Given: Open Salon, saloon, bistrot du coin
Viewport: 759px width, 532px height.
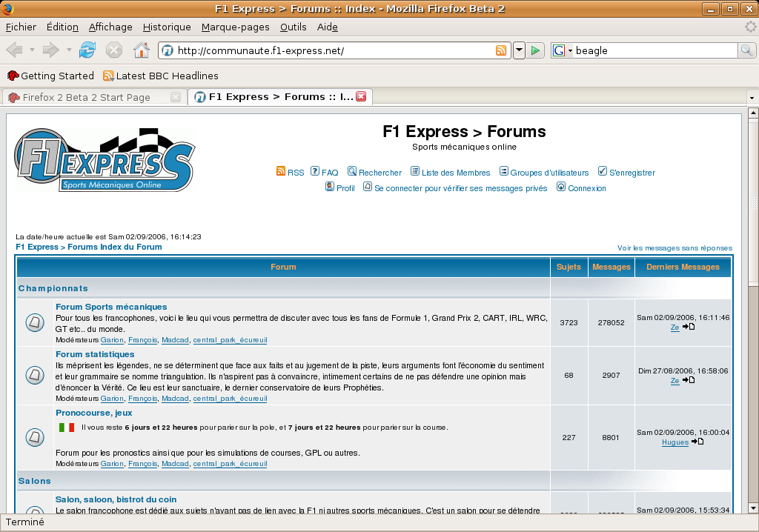Looking at the screenshot, I should (x=116, y=499).
